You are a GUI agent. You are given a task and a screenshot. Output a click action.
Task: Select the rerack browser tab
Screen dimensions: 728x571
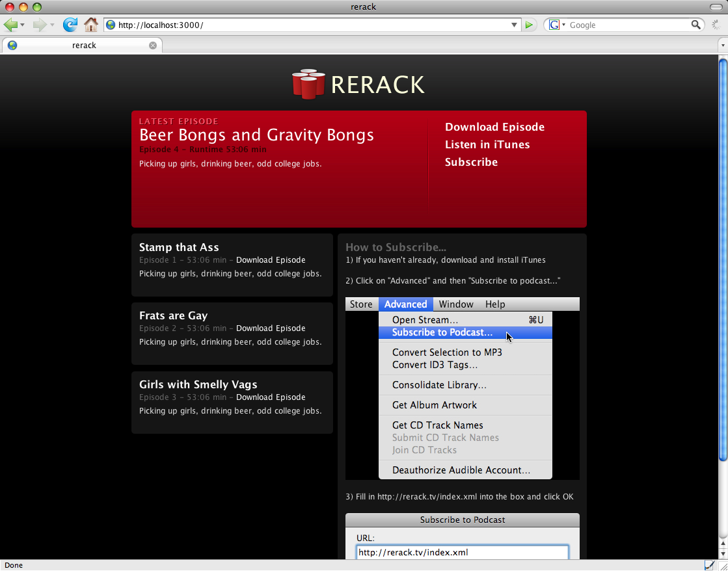82,46
